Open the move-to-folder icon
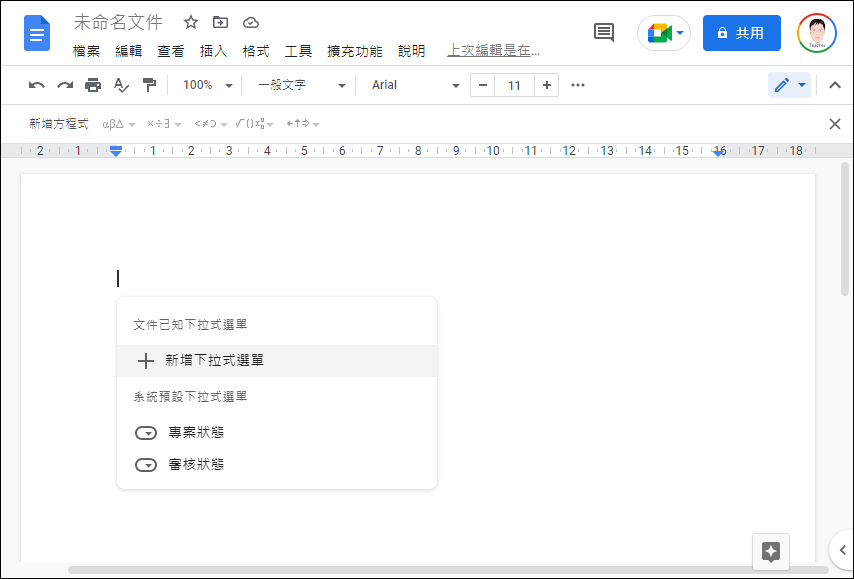The height and width of the screenshot is (579, 854). click(x=221, y=22)
